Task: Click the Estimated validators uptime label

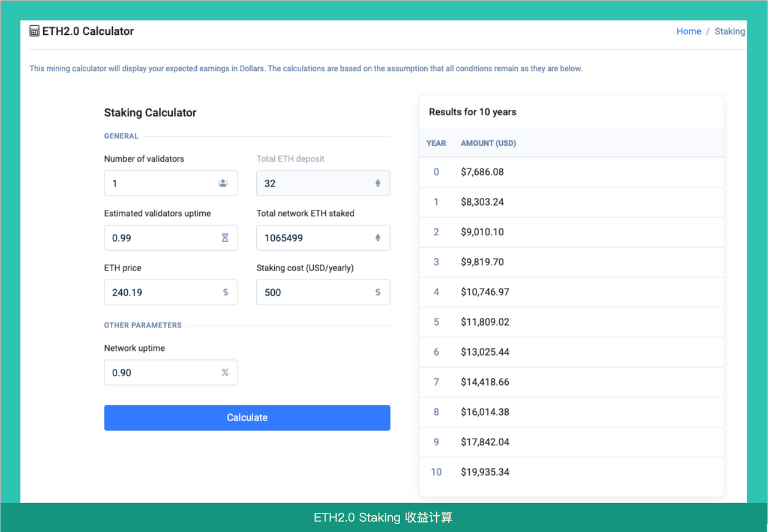Action: [158, 214]
